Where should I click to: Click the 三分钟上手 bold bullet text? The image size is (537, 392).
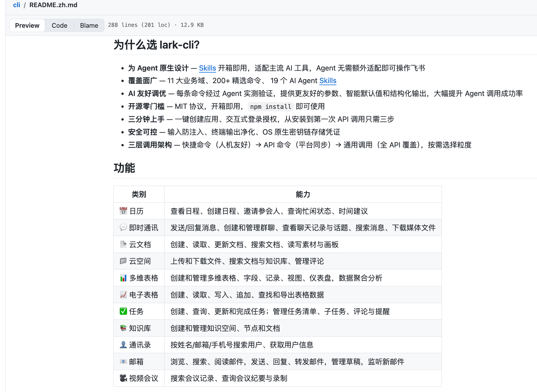click(147, 119)
